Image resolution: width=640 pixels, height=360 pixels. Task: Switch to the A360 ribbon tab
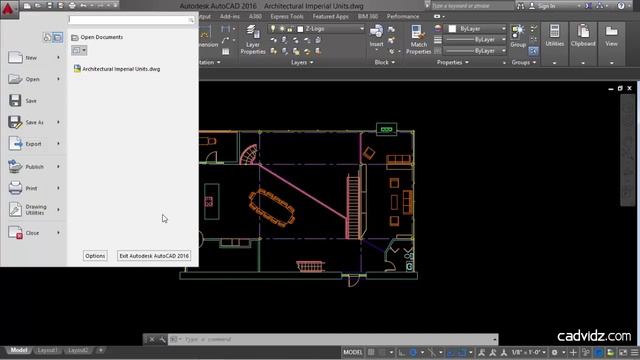(x=255, y=16)
